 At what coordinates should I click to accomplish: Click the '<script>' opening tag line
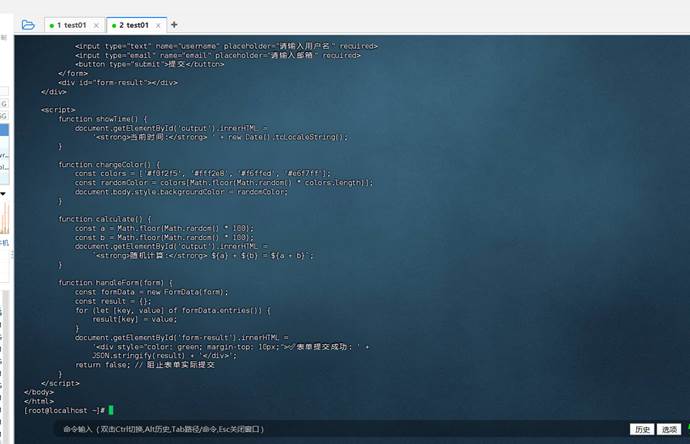click(x=58, y=110)
